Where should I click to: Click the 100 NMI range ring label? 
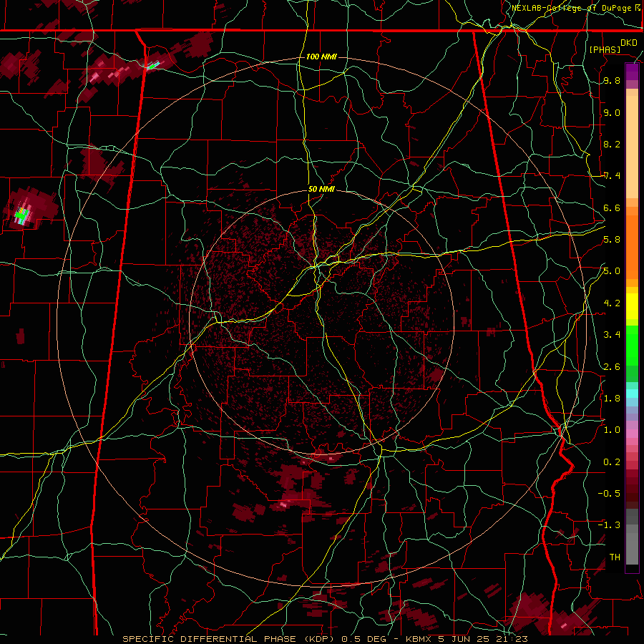(x=321, y=57)
